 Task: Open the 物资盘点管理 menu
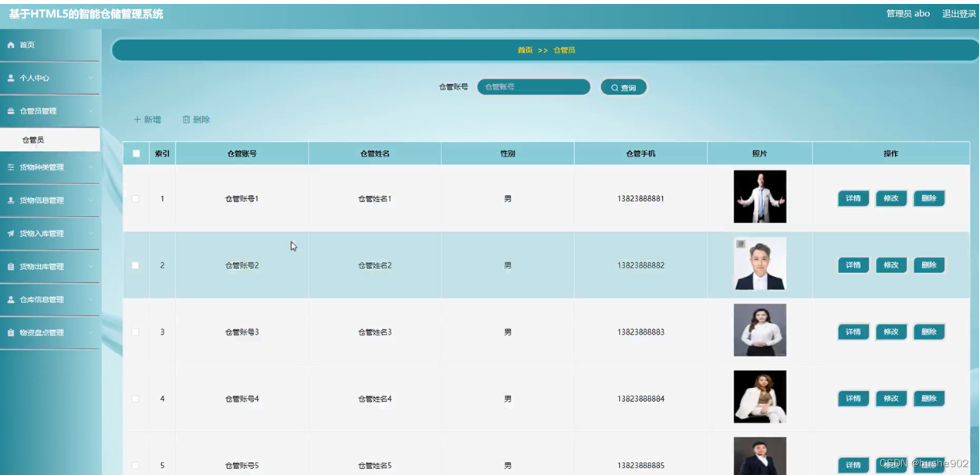(49, 333)
